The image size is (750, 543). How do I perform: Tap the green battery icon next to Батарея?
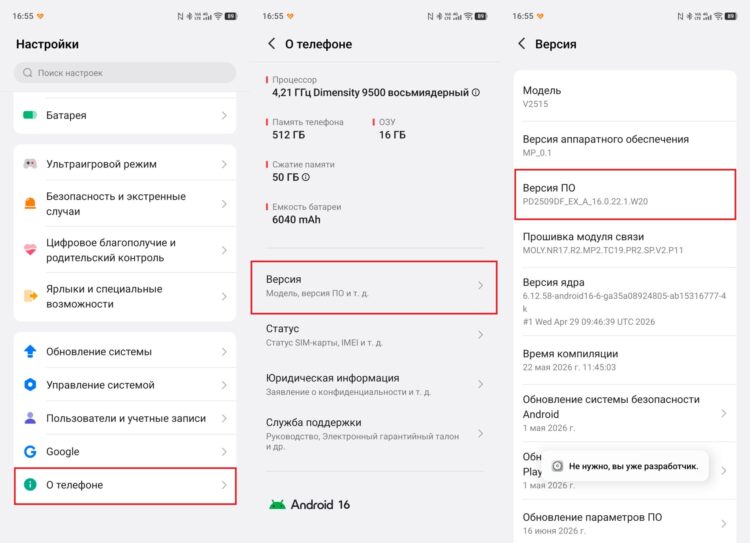pos(30,115)
